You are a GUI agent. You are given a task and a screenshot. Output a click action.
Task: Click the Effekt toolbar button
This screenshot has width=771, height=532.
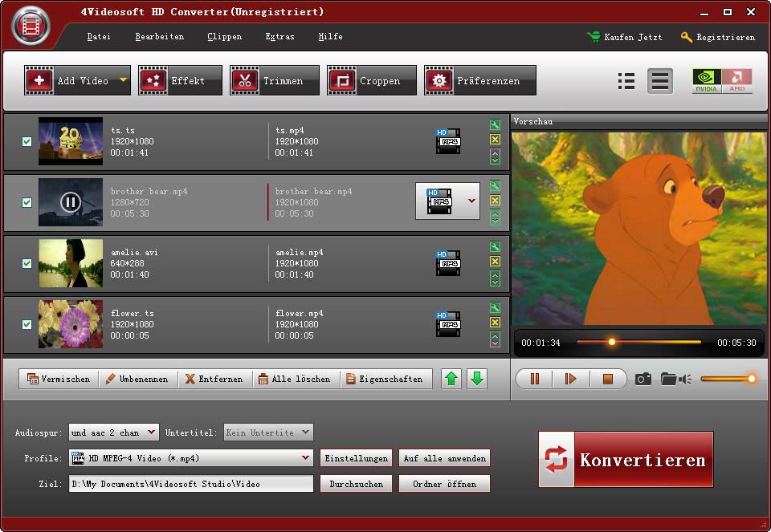coord(180,80)
